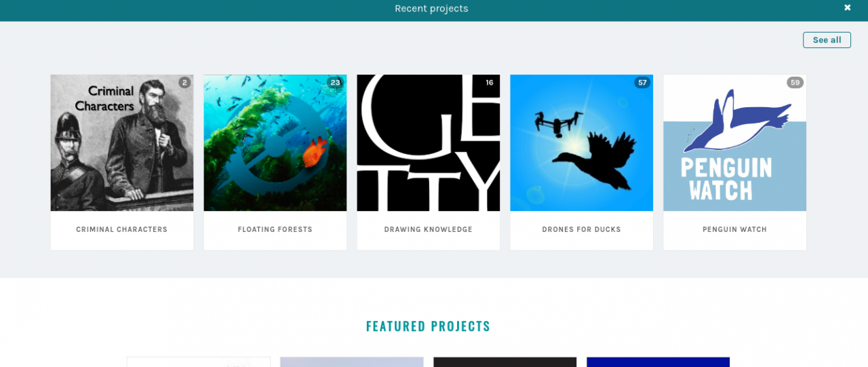Click the Penguin Watch title link
The image size is (868, 367).
pyautogui.click(x=735, y=229)
